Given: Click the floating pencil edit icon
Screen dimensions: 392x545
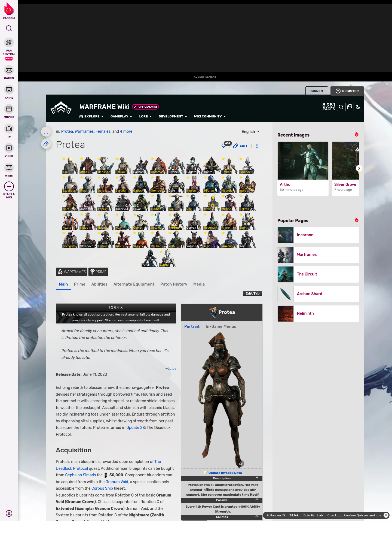Looking at the screenshot, I should point(46,144).
